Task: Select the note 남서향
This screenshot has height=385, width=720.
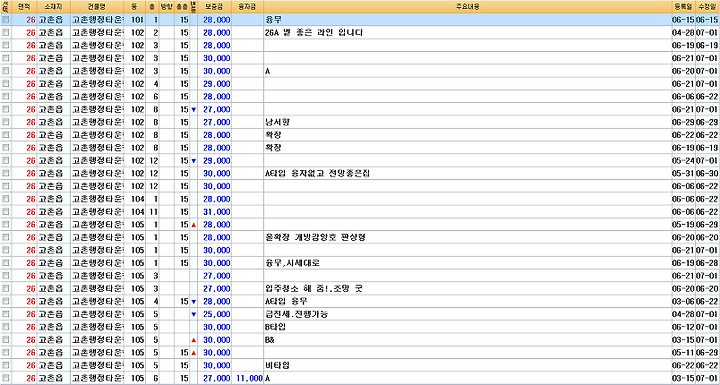Action: tap(277, 122)
